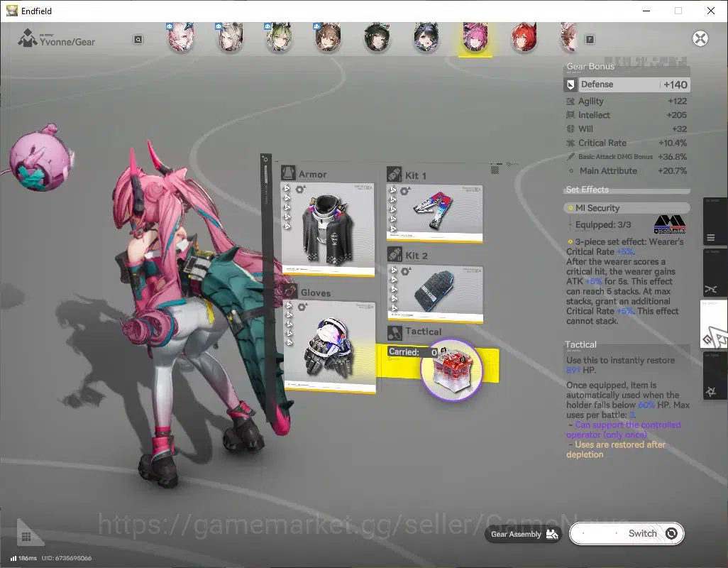Click the Yvonne/Gear emblem icon

click(28, 38)
